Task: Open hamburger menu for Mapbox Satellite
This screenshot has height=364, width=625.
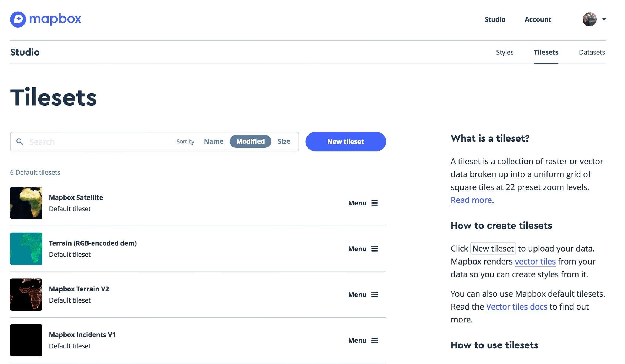Action: pyautogui.click(x=374, y=203)
